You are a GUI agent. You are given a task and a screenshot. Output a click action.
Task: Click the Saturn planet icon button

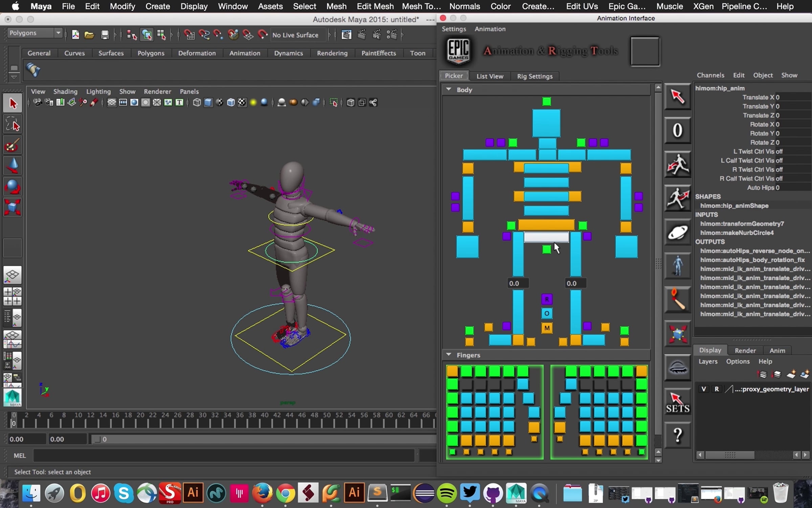(677, 232)
